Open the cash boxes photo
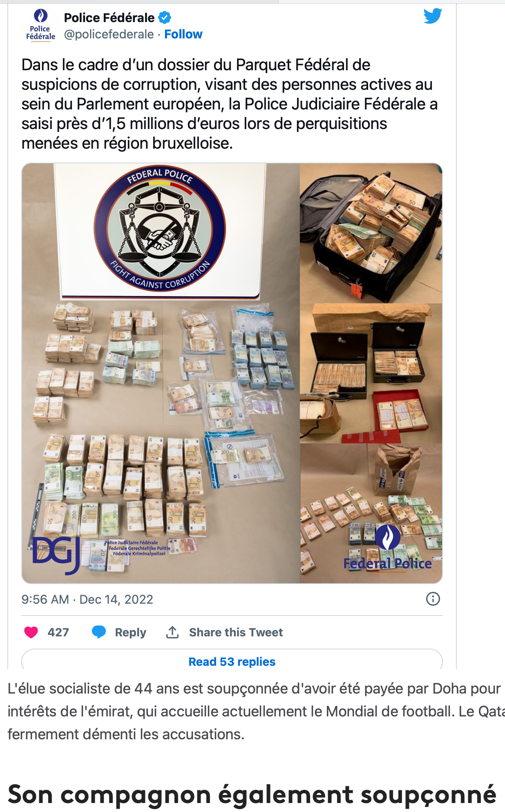The height and width of the screenshot is (812, 505). pyautogui.click(x=371, y=373)
